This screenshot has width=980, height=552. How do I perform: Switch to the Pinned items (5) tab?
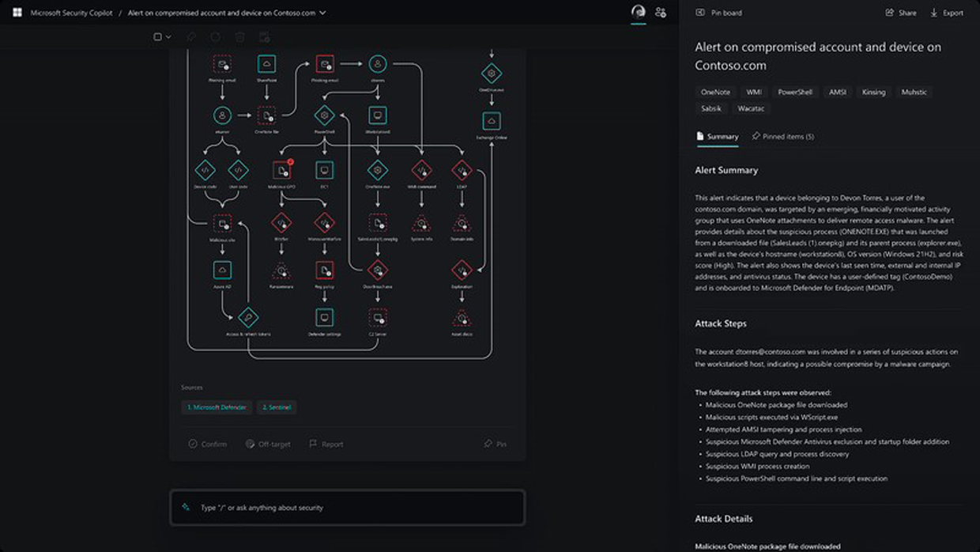pos(782,136)
